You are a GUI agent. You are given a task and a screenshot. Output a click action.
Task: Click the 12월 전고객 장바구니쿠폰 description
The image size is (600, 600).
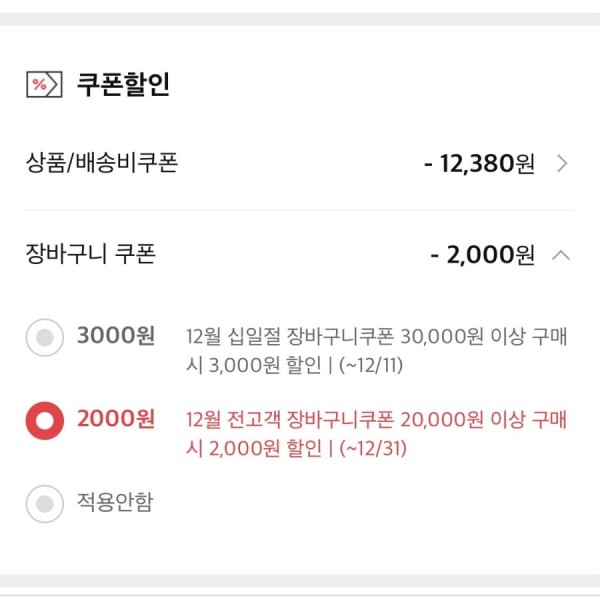point(377,434)
